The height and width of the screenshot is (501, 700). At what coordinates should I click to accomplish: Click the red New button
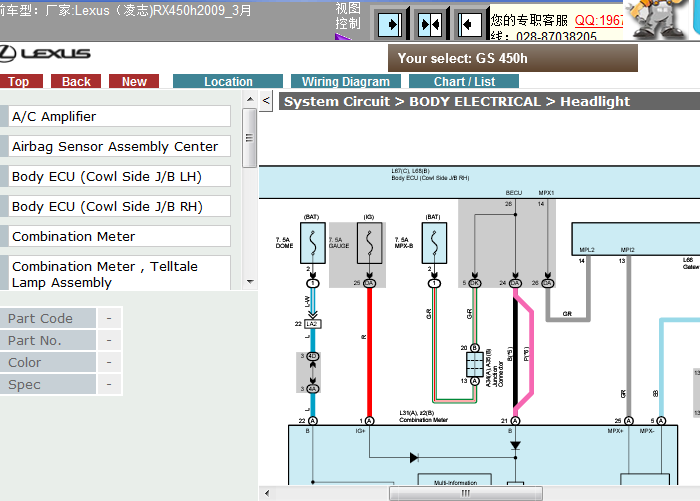(x=134, y=81)
